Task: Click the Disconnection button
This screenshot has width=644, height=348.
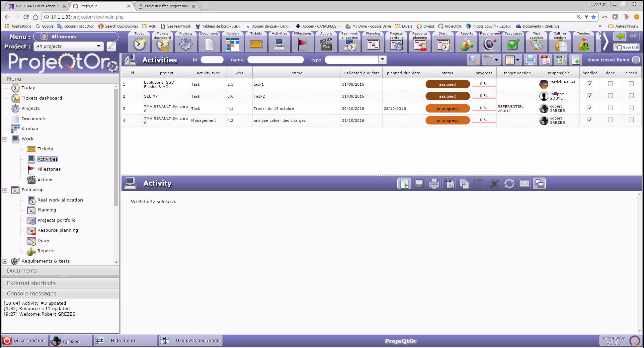Action: coord(24,341)
